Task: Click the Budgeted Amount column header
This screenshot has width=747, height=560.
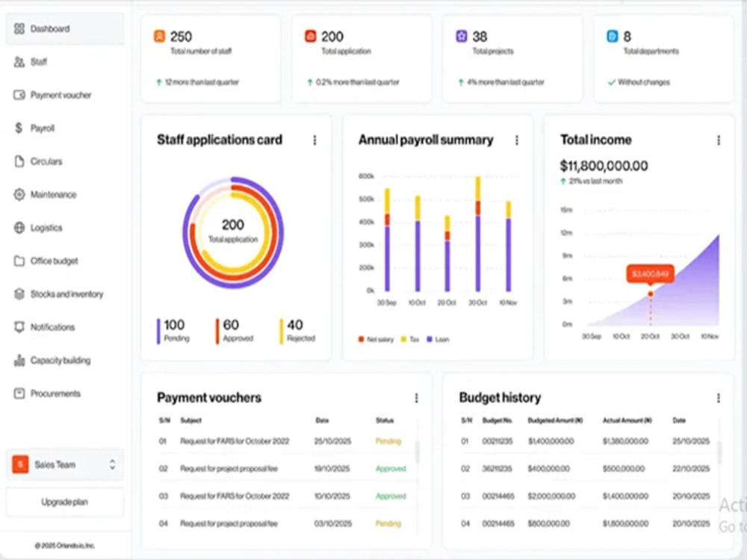Action: click(x=555, y=420)
